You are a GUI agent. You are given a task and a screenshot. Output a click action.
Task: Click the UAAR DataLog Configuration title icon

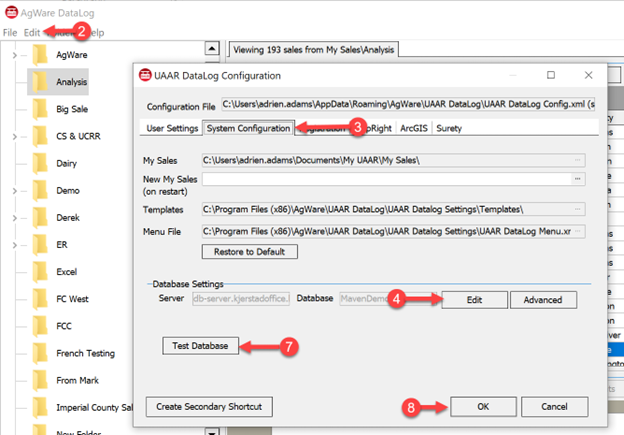145,75
